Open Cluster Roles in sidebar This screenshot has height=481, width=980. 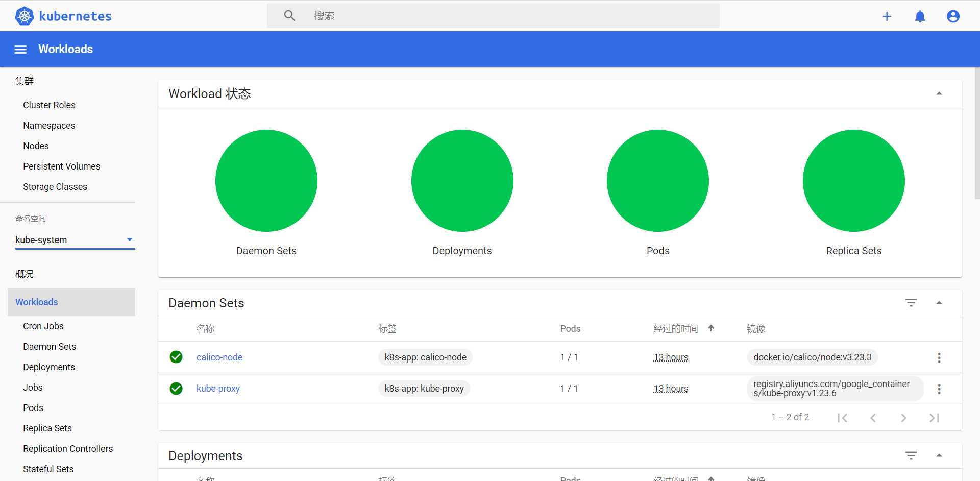(x=49, y=105)
